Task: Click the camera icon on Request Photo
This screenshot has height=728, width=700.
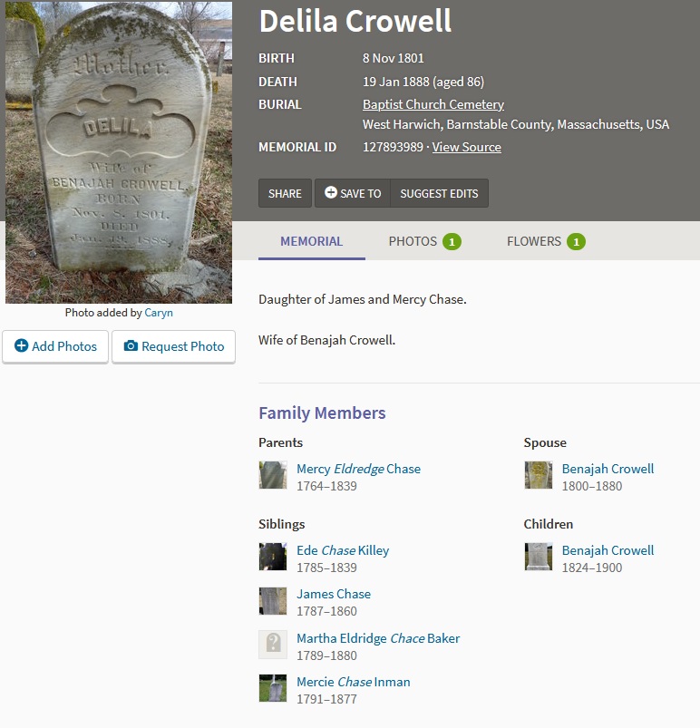Action: click(x=131, y=346)
